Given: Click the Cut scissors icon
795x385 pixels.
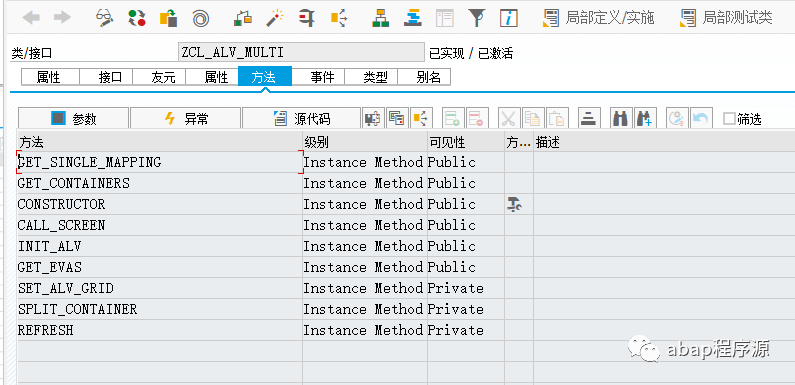Looking at the screenshot, I should 508,119.
